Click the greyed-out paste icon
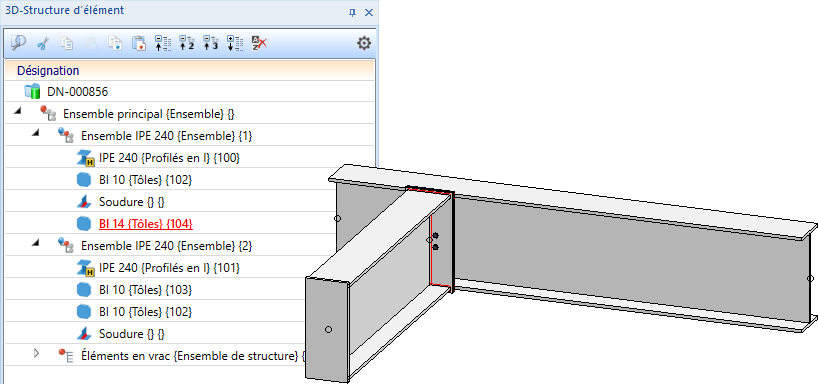 click(x=91, y=43)
